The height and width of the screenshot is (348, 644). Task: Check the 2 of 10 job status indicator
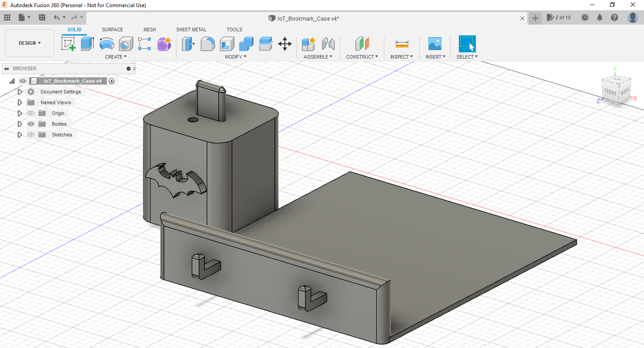click(x=558, y=17)
